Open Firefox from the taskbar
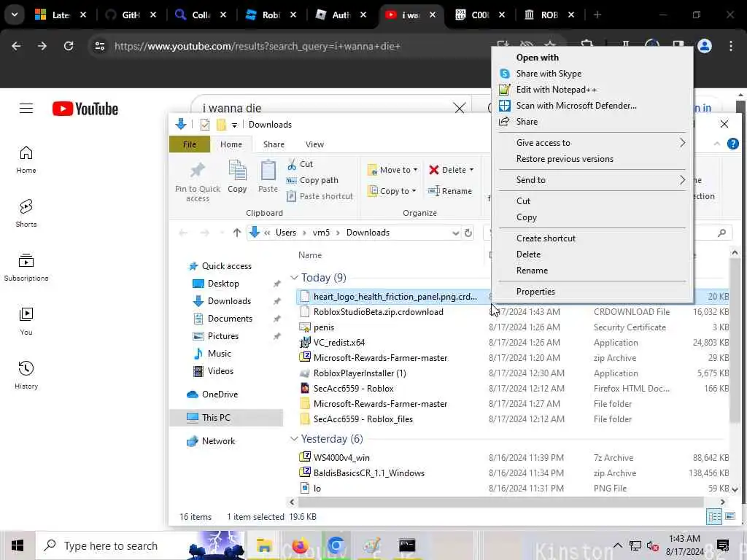The image size is (747, 560). pos(300,545)
